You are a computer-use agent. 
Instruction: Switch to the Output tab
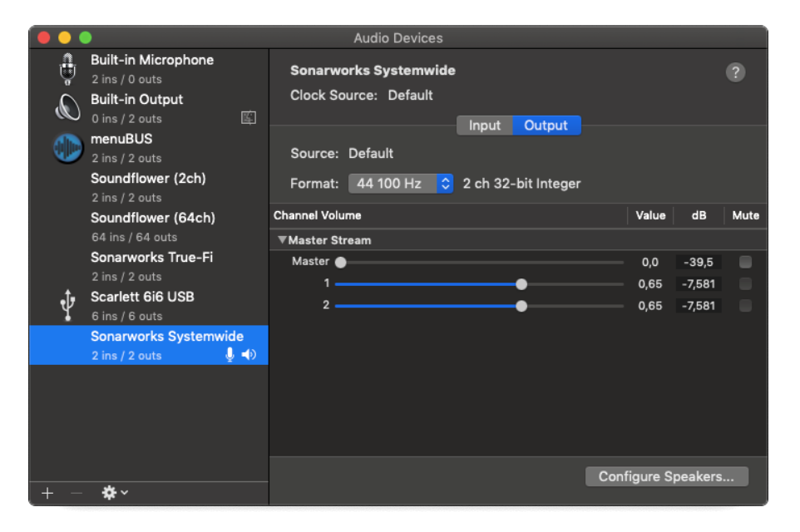[x=546, y=126]
